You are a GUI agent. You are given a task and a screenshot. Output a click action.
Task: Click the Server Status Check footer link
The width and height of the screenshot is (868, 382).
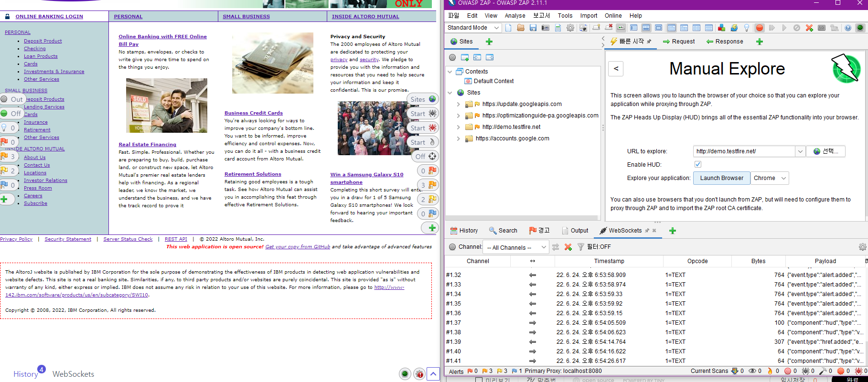128,239
